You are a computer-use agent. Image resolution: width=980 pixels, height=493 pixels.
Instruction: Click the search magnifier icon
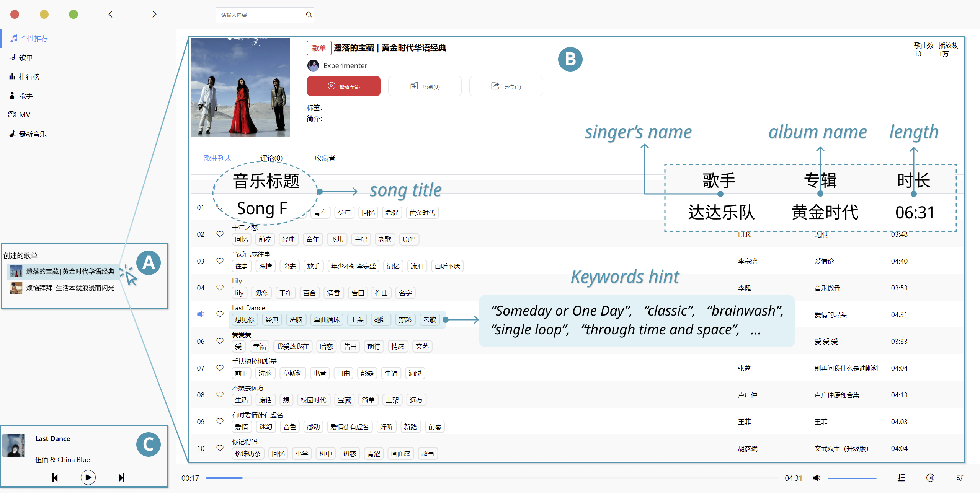tap(309, 15)
